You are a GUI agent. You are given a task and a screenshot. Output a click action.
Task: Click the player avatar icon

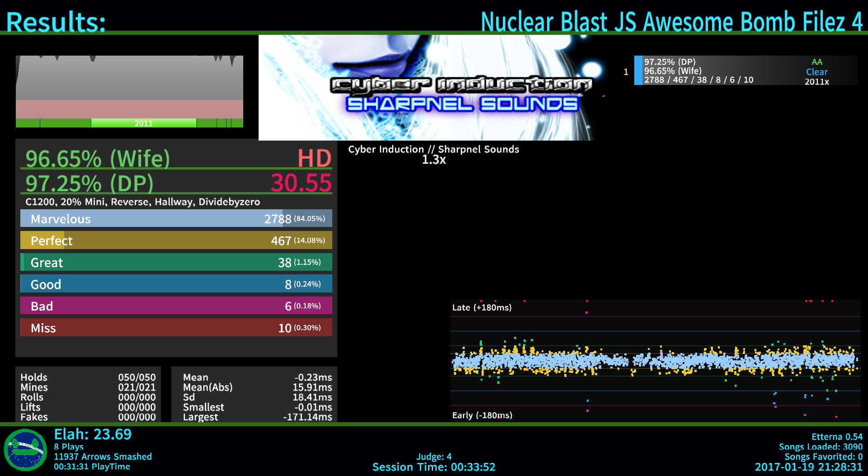pos(25,450)
